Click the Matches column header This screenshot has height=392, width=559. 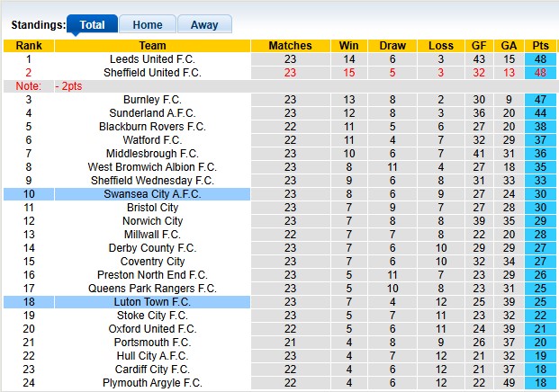click(x=290, y=46)
